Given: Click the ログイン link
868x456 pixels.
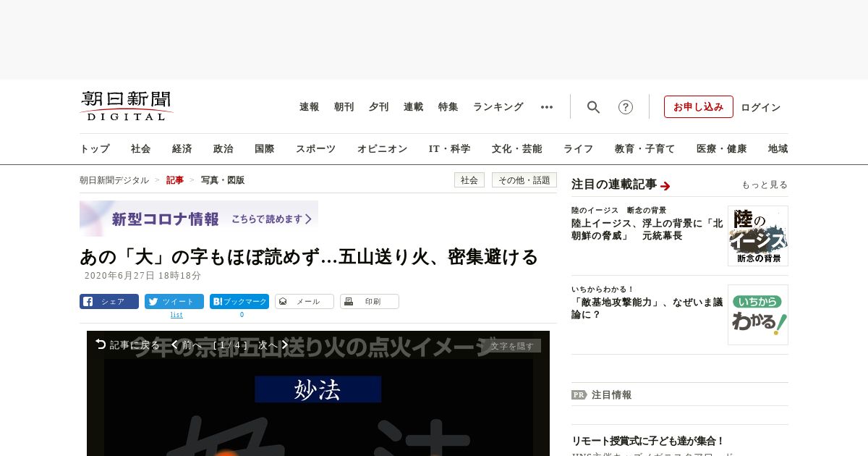Looking at the screenshot, I should pyautogui.click(x=761, y=107).
